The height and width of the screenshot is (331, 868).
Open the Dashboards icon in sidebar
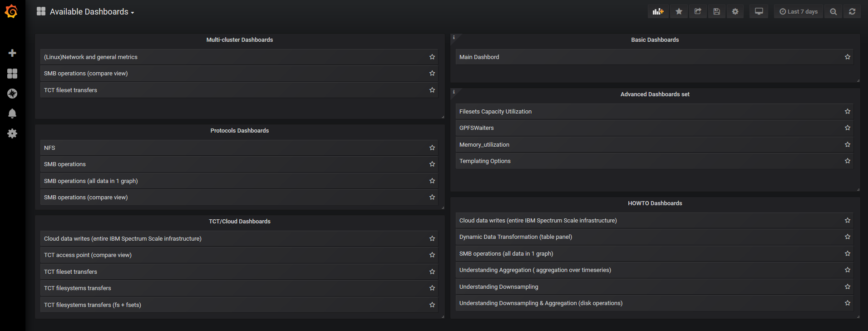tap(12, 74)
